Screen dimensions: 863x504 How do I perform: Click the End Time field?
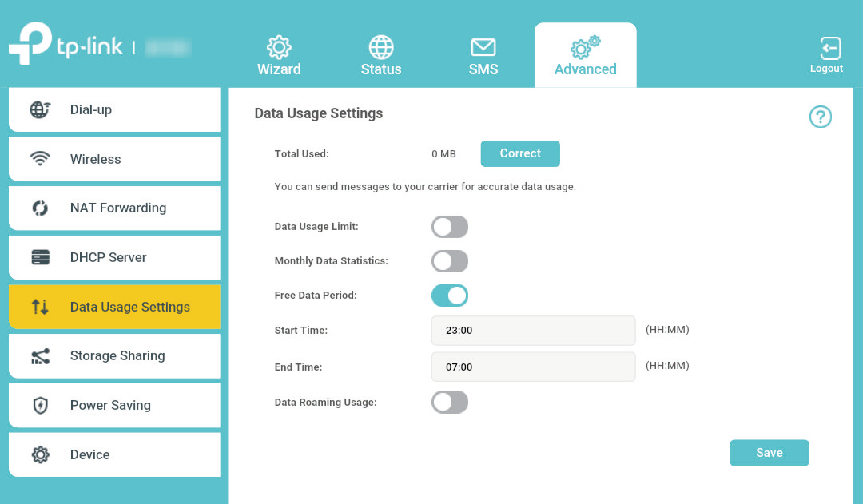[x=533, y=367]
